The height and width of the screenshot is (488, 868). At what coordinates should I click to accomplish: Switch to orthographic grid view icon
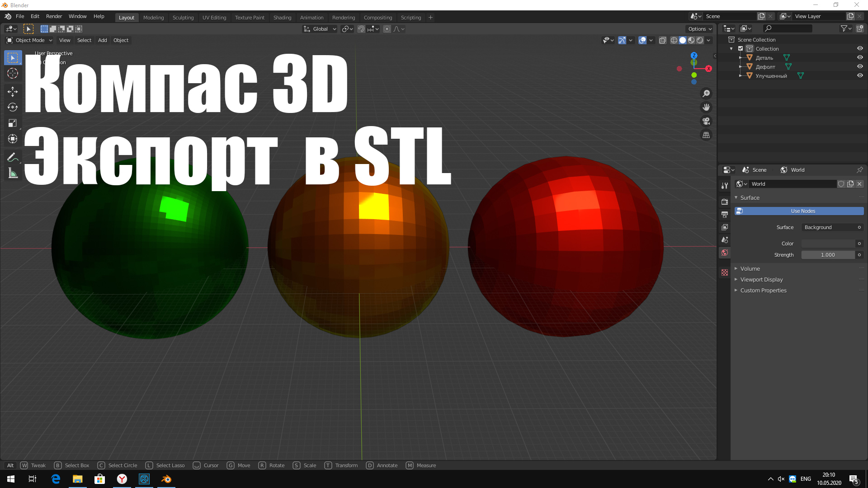pyautogui.click(x=706, y=135)
